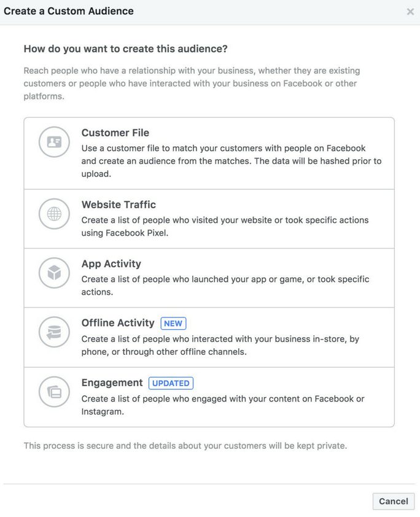Screen dimensions: 420x517
Task: Click the Offline Activity store icon
Action: pos(54,332)
